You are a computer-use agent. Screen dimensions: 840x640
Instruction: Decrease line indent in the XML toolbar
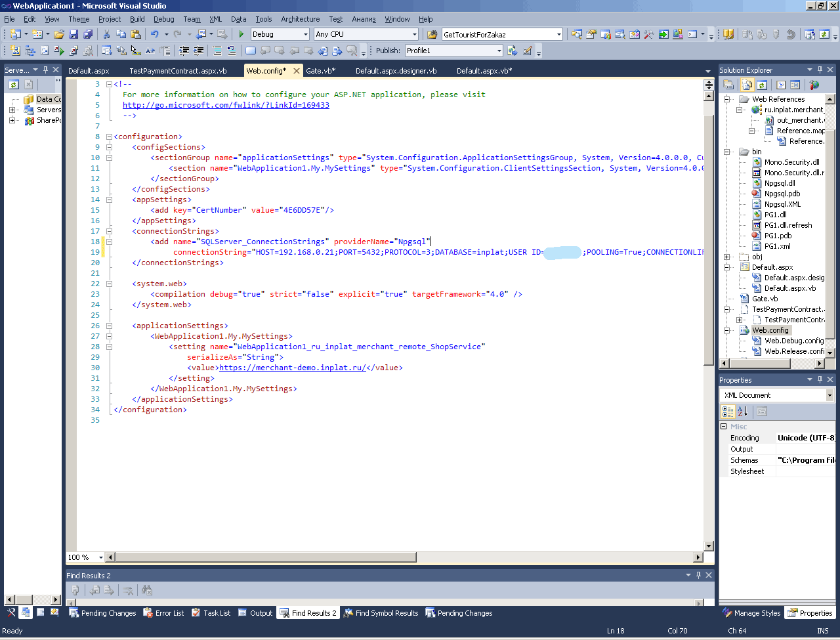(x=184, y=51)
